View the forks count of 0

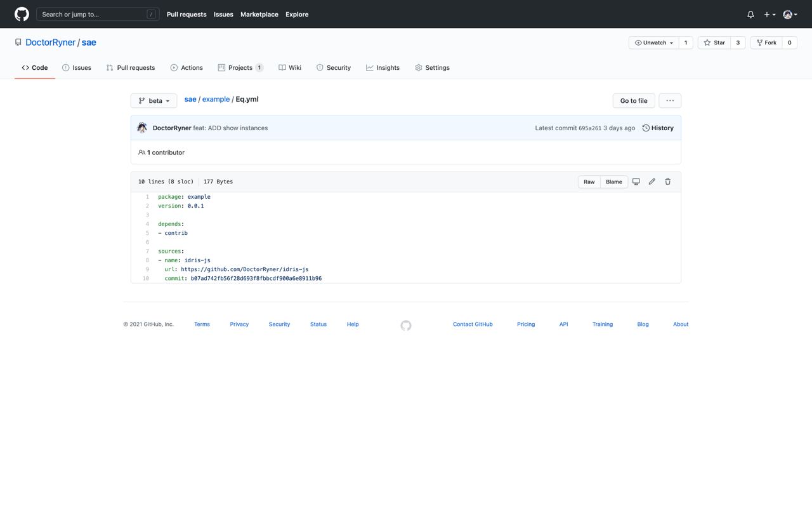coord(790,43)
